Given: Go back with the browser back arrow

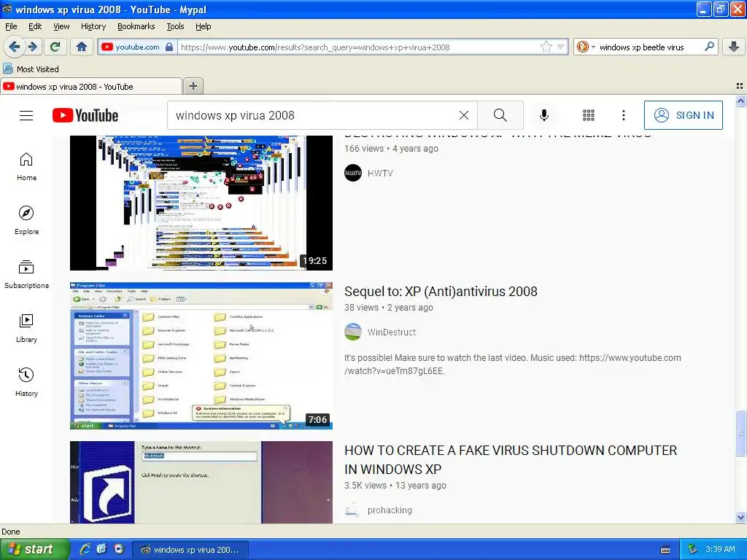Looking at the screenshot, I should pos(14,47).
